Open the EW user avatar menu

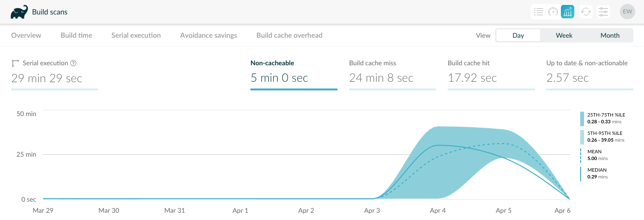[x=627, y=12]
